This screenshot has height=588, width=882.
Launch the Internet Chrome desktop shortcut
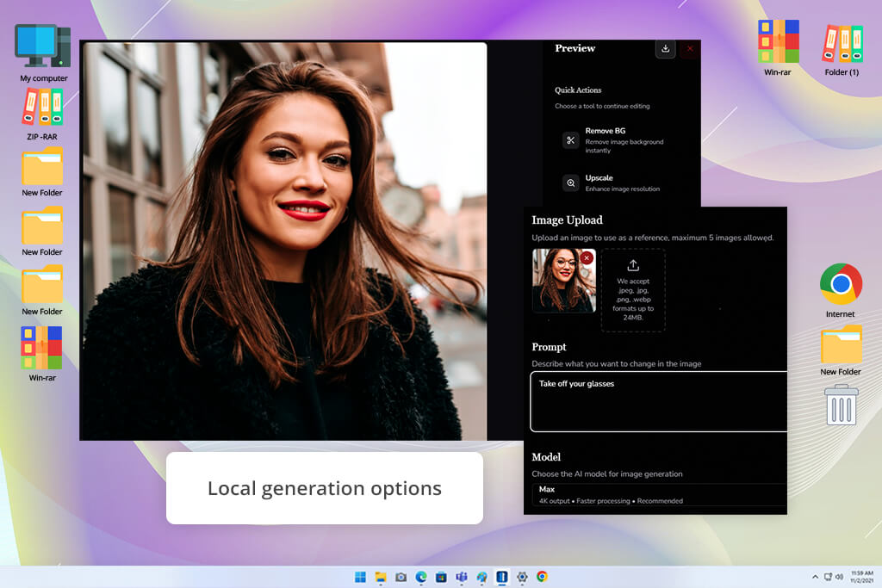click(841, 291)
